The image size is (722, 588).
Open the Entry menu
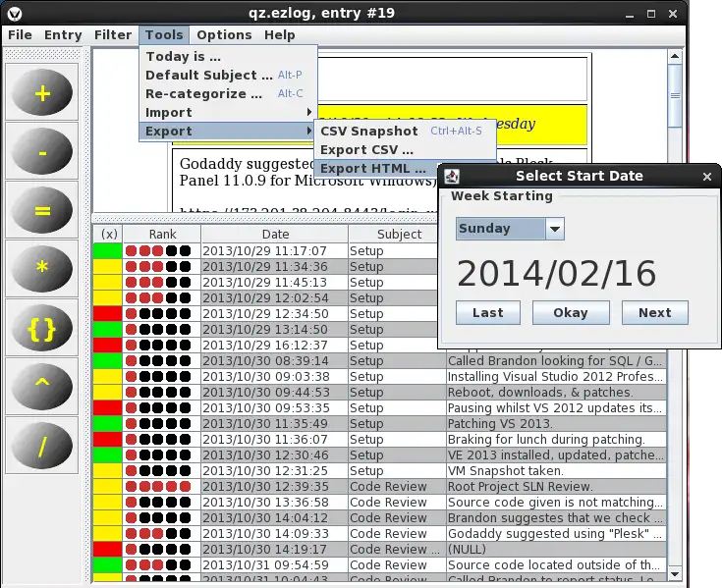pos(63,35)
